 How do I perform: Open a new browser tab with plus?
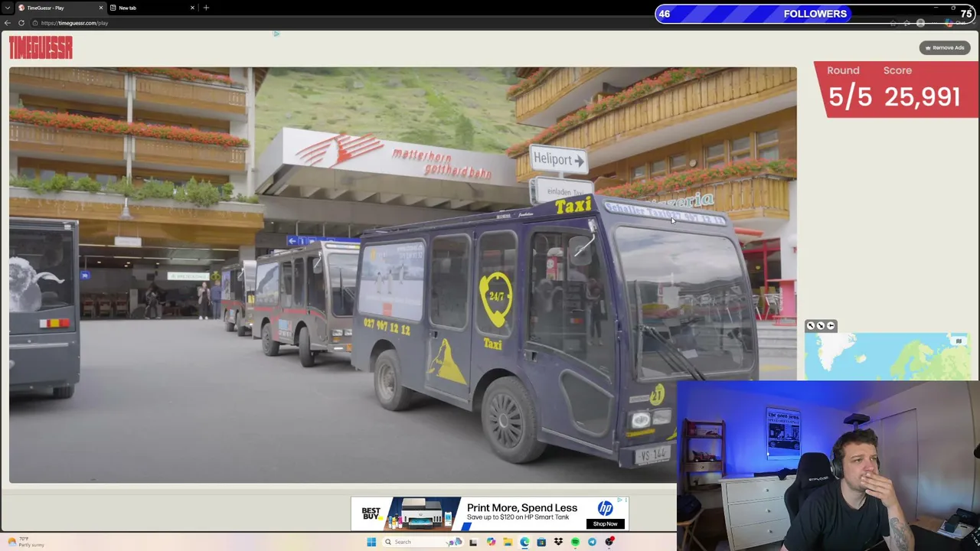click(x=206, y=8)
